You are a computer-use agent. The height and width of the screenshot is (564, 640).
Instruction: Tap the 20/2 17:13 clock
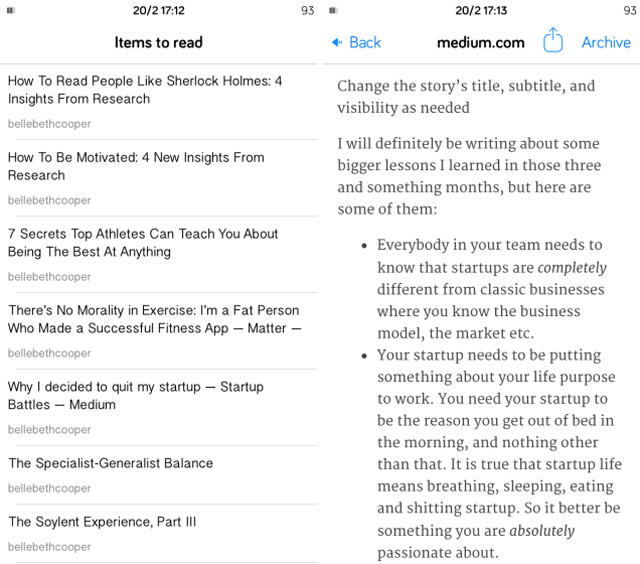(x=481, y=10)
